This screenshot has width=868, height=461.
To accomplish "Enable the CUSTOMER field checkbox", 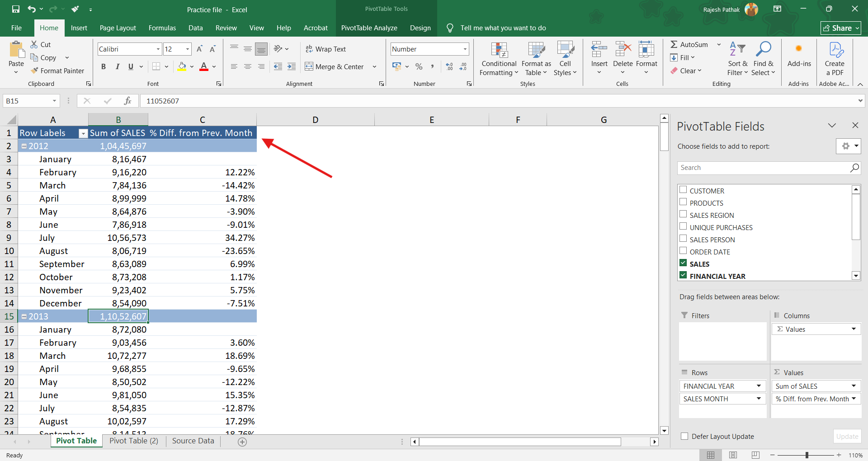I will pos(683,190).
